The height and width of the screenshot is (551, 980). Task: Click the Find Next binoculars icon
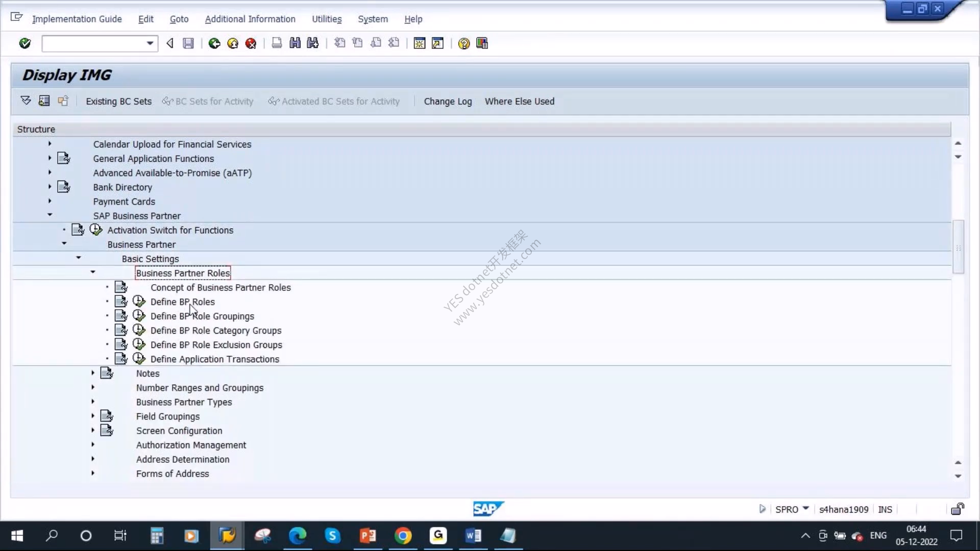click(313, 43)
